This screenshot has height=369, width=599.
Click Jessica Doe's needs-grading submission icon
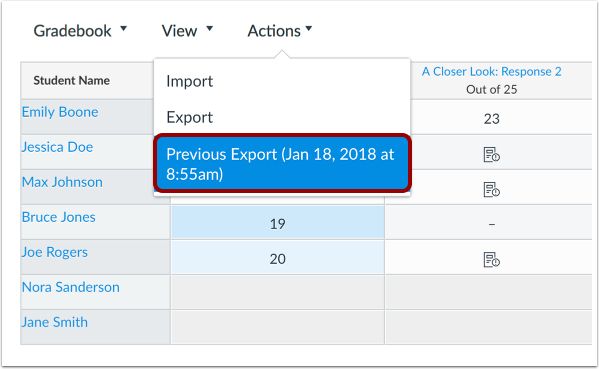pyautogui.click(x=492, y=155)
